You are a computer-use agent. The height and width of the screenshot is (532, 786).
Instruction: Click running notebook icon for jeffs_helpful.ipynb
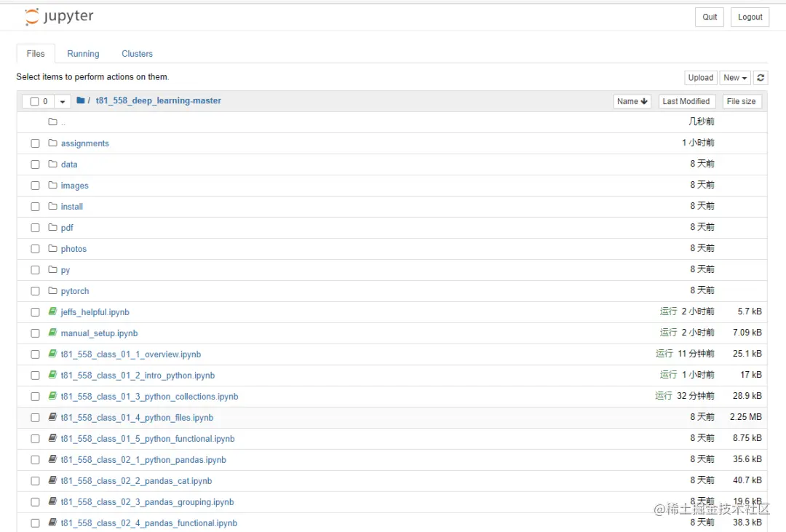52,311
